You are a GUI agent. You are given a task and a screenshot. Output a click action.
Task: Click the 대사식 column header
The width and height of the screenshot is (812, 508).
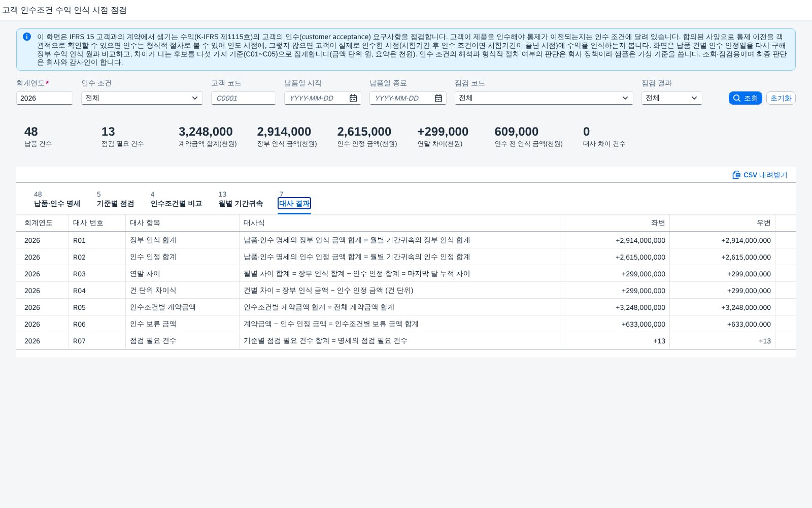tap(402, 223)
